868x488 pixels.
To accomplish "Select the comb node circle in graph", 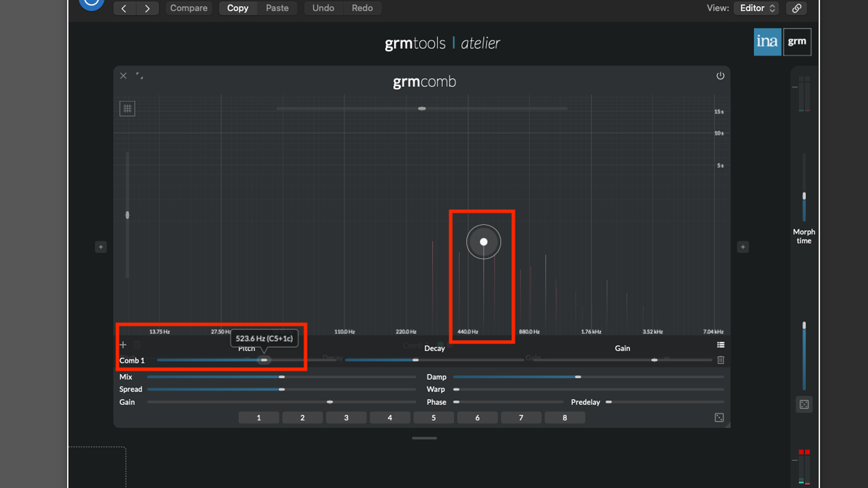I will (x=484, y=242).
